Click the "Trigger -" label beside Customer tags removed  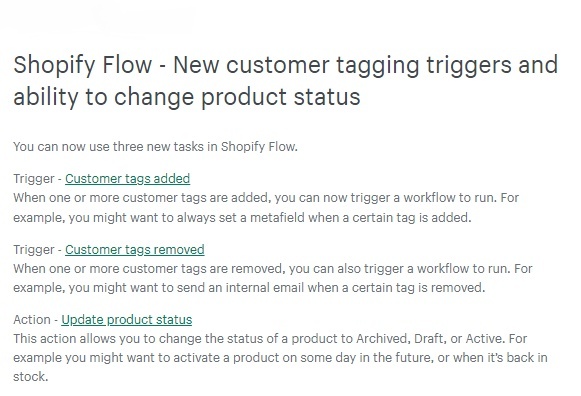(37, 249)
